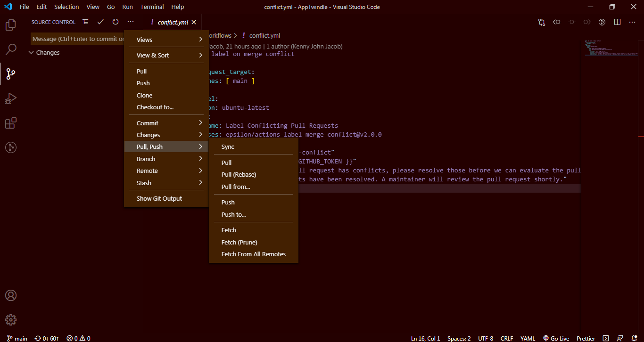Select Push to... in the submenu
This screenshot has height=342, width=644.
(x=253, y=214)
